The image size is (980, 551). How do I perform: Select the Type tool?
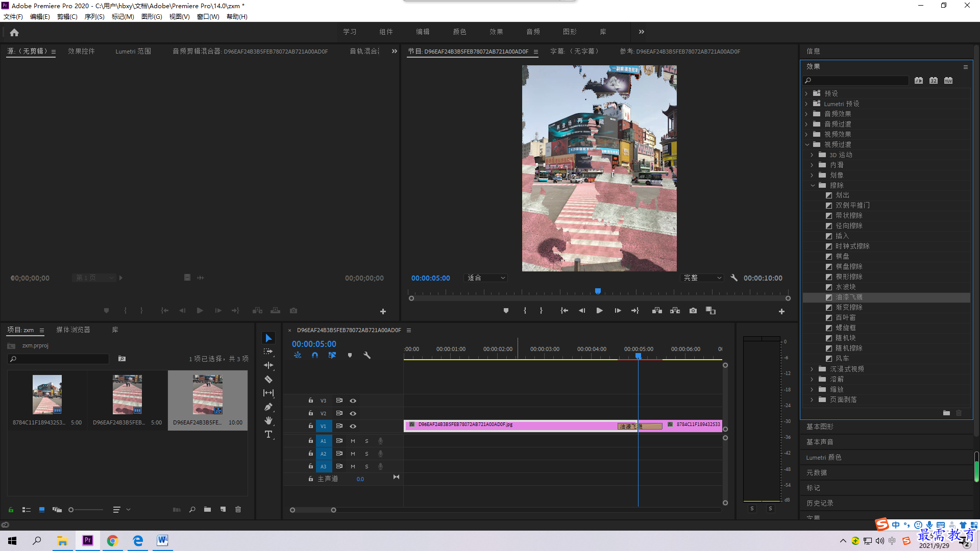point(268,434)
